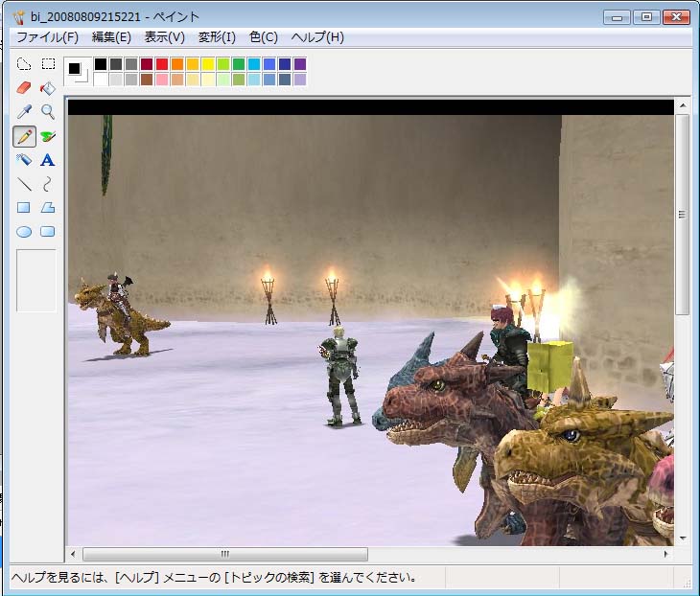Select the rectangular Select tool

coord(48,64)
